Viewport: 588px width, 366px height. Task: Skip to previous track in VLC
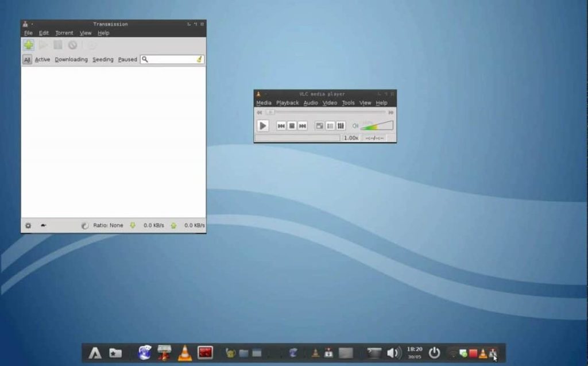[x=280, y=126]
